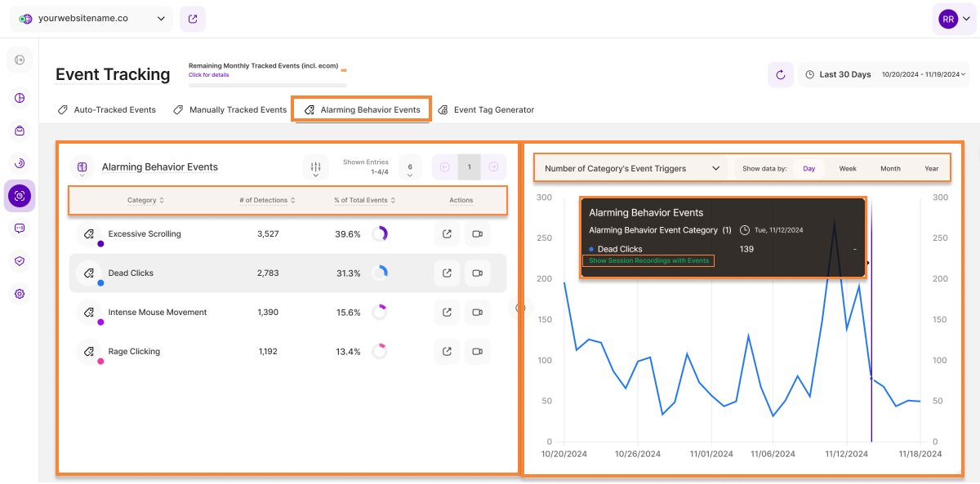Switch chart data grouping to Week
Image resolution: width=980 pixels, height=484 pixels.
coord(848,169)
